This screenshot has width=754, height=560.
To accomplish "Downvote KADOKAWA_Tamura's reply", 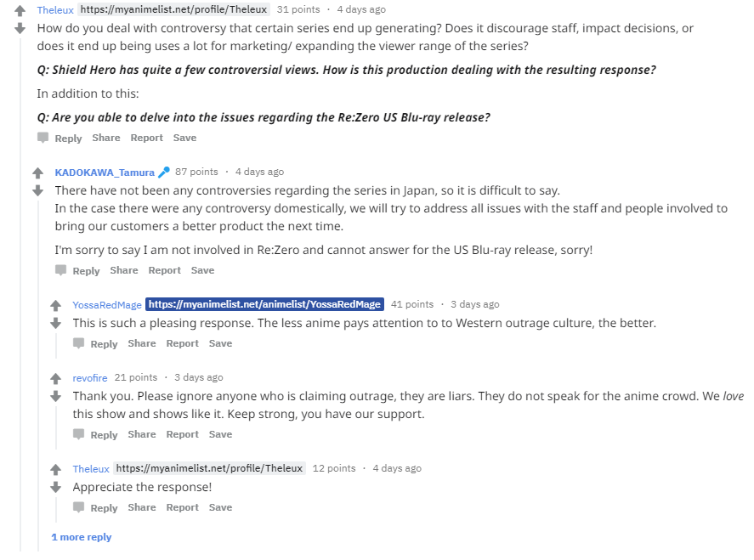I will click(x=37, y=191).
